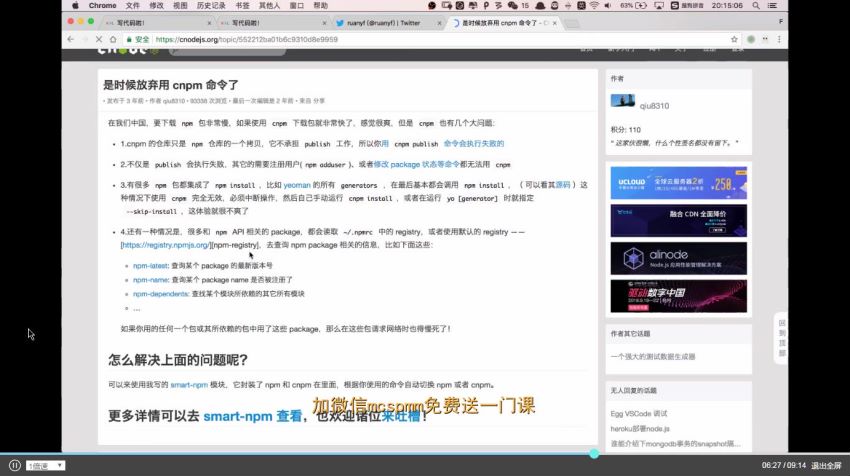Open the Chrome three-dot menu
The height and width of the screenshot is (476, 850).
[x=777, y=39]
